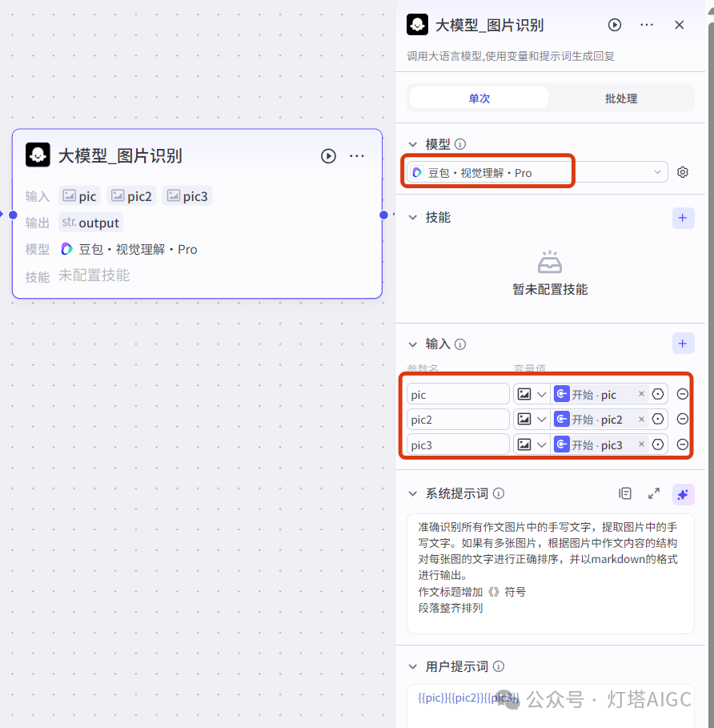The width and height of the screenshot is (714, 728).
Task: Click the 暂未配置技能 empty-state text
Action: tap(550, 289)
